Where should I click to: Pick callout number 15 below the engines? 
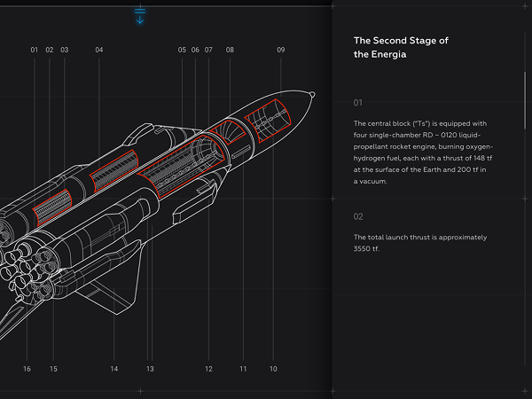[x=53, y=369]
